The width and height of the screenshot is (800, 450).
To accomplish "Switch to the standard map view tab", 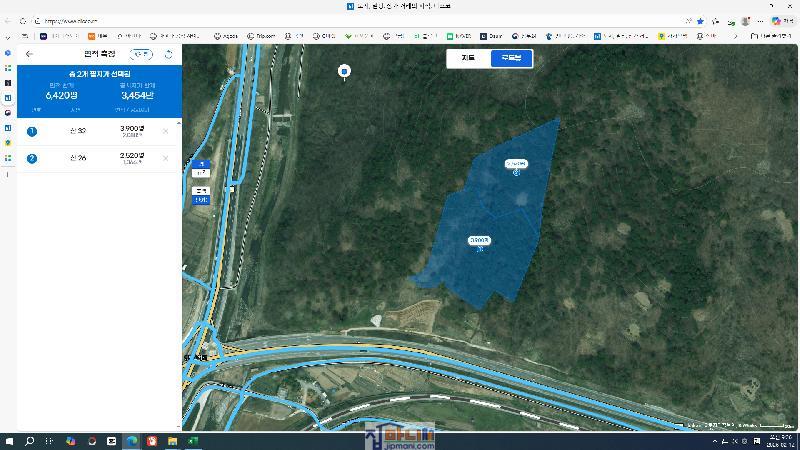I will click(468, 58).
